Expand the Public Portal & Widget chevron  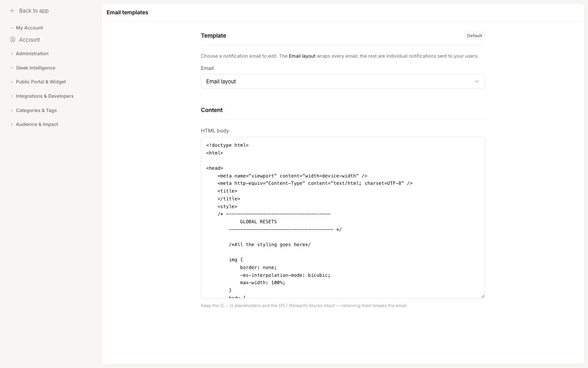click(12, 82)
